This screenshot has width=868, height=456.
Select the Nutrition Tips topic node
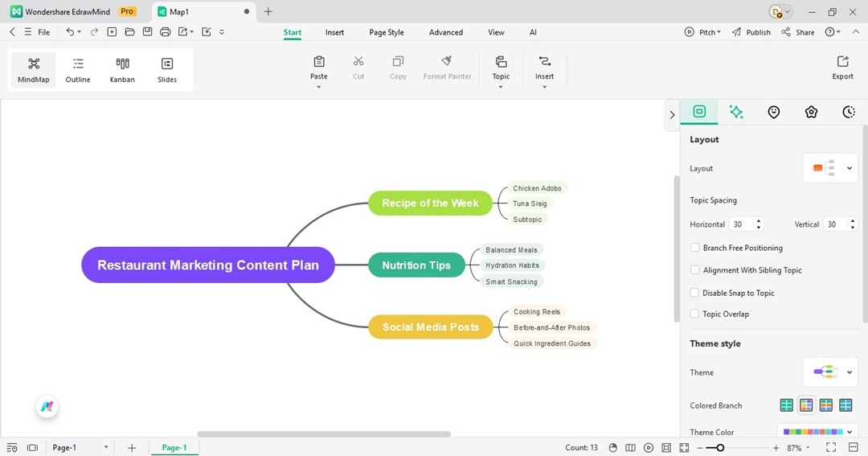click(416, 265)
